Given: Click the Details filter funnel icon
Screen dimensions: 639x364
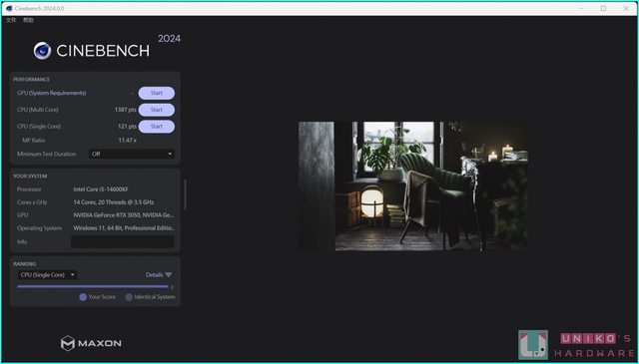Looking at the screenshot, I should coord(169,275).
